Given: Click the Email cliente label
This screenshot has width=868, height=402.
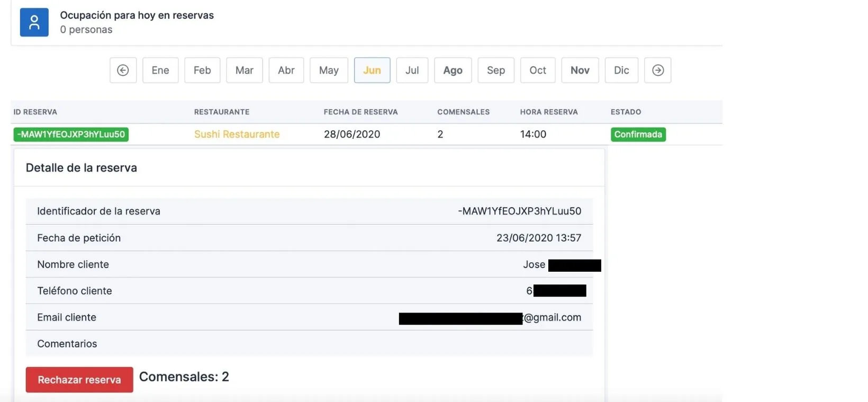Looking at the screenshot, I should click(67, 317).
